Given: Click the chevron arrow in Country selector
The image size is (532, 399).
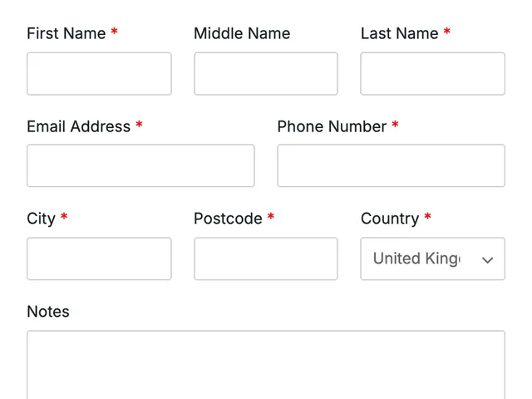Looking at the screenshot, I should point(487,260).
